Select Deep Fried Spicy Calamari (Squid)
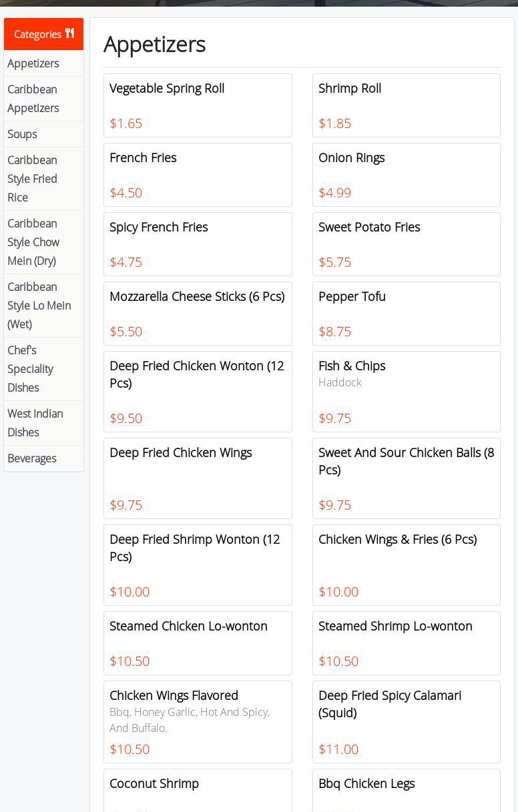This screenshot has height=812, width=518. (406, 722)
